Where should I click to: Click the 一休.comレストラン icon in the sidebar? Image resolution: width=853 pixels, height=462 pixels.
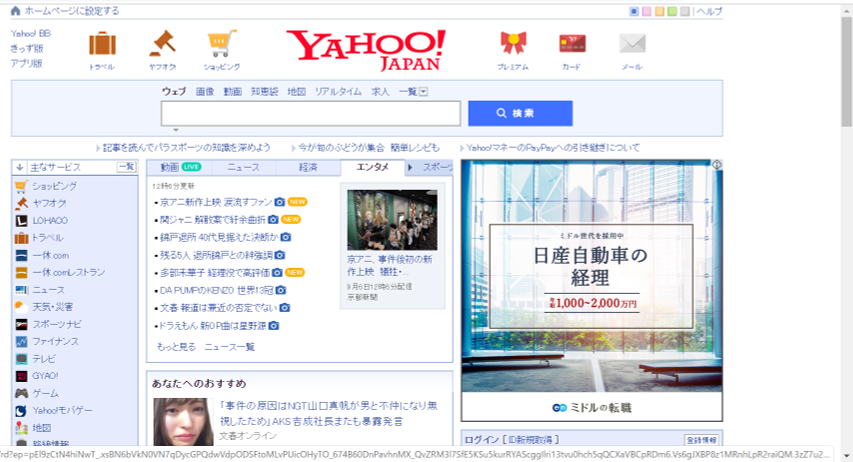(x=21, y=273)
